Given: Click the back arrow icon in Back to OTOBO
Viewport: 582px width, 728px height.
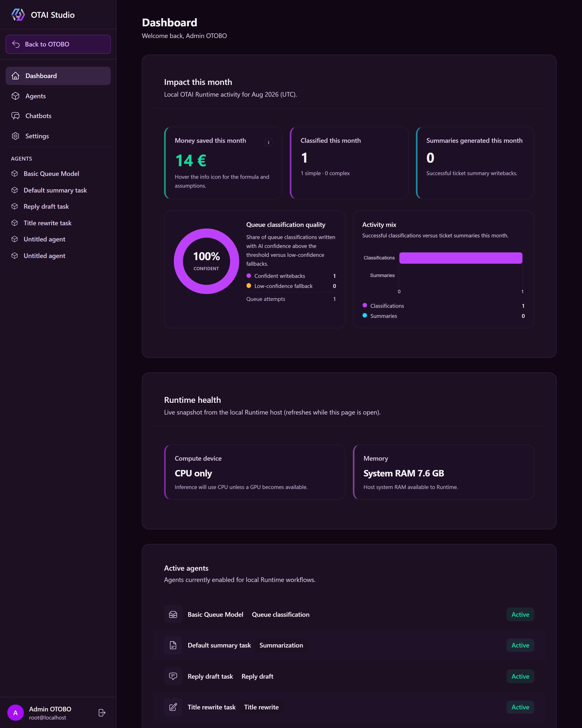Looking at the screenshot, I should point(16,44).
